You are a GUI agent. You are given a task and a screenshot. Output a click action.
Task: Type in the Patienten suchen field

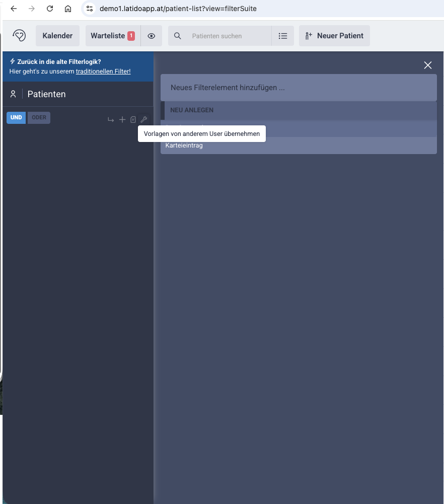tap(227, 36)
